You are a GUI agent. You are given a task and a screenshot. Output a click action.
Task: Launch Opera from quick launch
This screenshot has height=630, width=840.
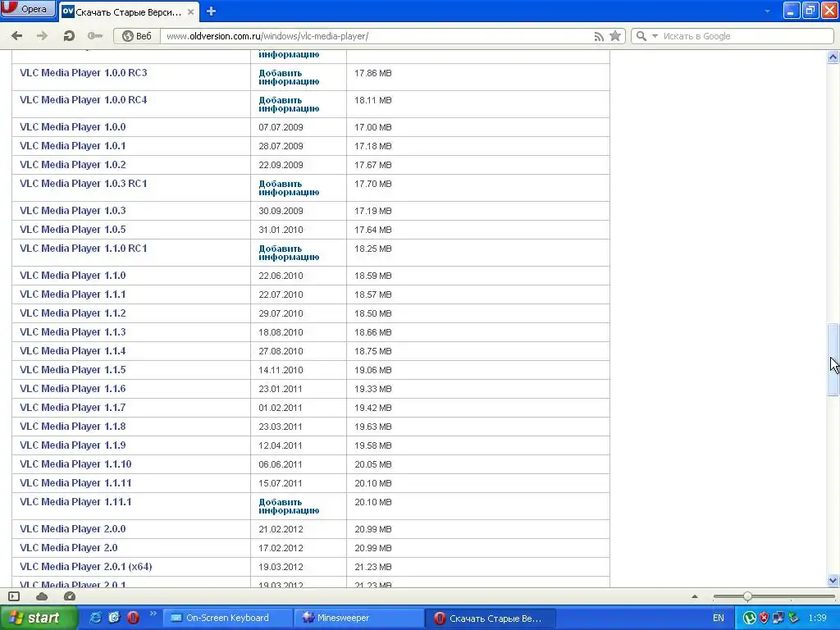click(133, 618)
